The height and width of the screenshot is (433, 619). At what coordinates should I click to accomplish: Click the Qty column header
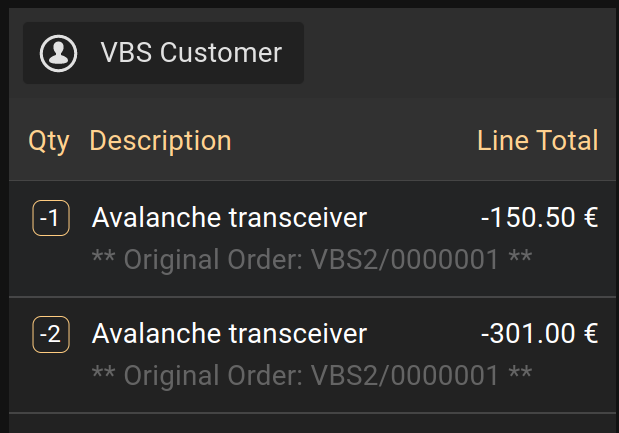coord(49,141)
